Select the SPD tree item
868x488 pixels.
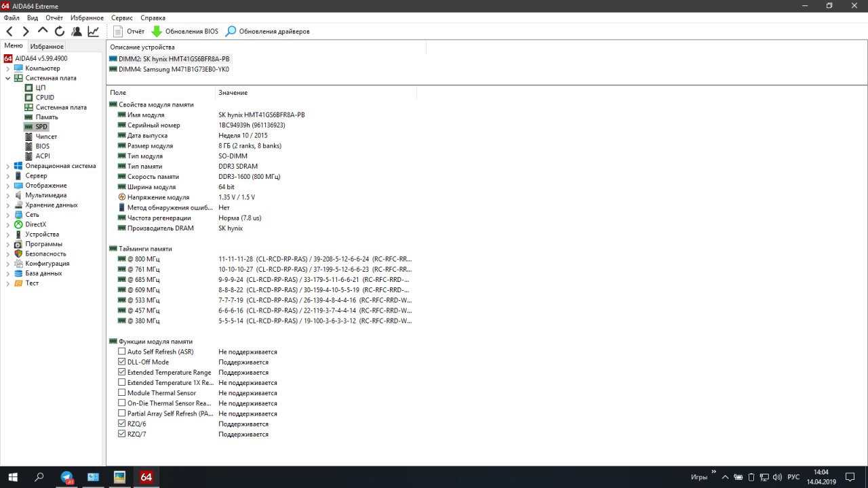pyautogui.click(x=42, y=127)
